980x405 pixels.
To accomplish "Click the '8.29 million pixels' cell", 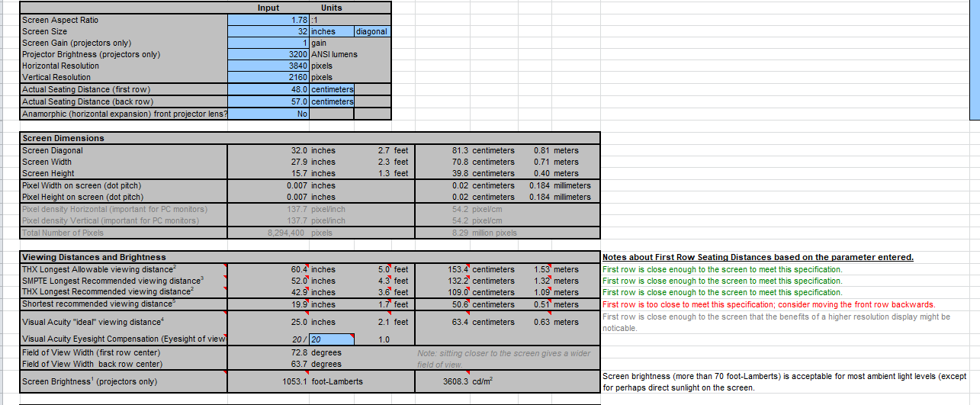I will pos(484,233).
